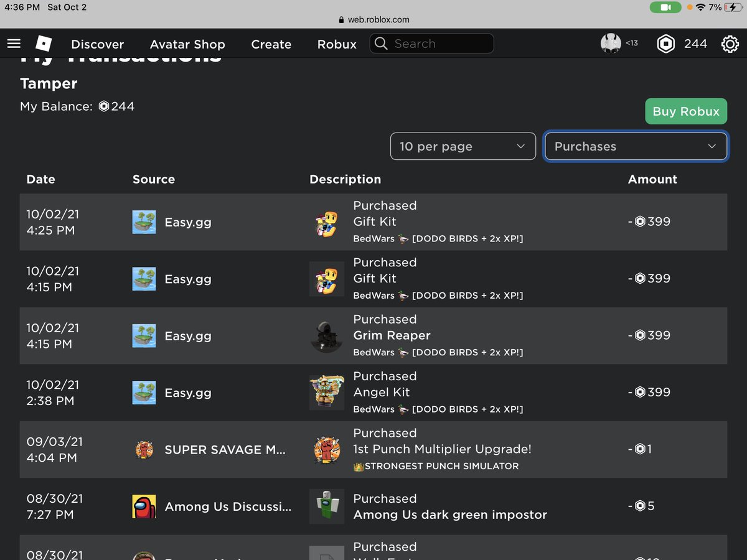Click Among Us Discussi... red crewmate icon
The image size is (747, 560).
pyautogui.click(x=144, y=506)
